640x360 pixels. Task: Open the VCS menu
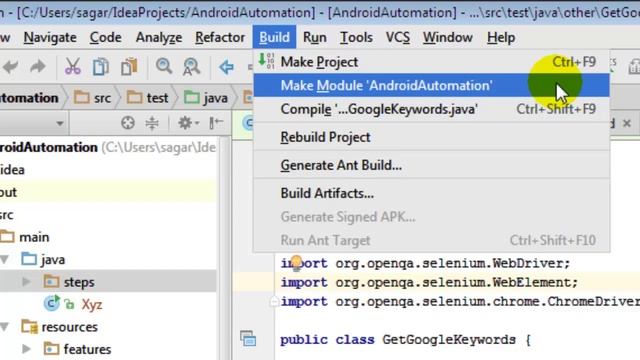click(x=398, y=38)
